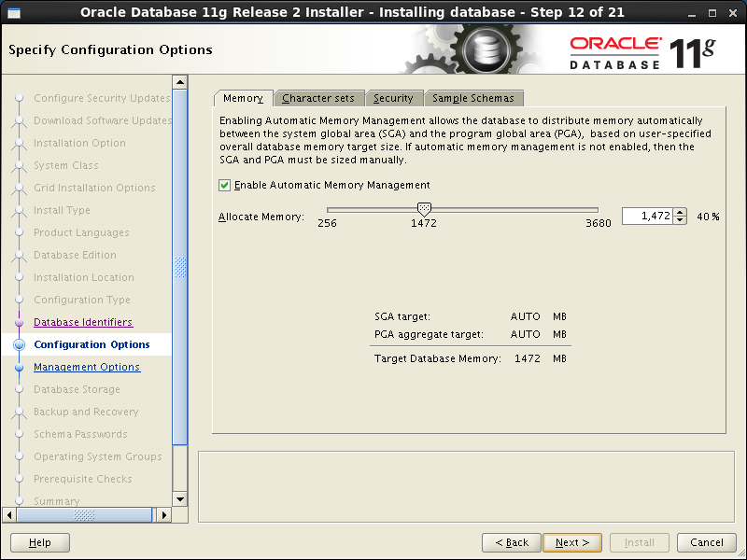Screen dimensions: 747x560
Task: Disable Automatic Memory Management
Action: click(x=224, y=185)
